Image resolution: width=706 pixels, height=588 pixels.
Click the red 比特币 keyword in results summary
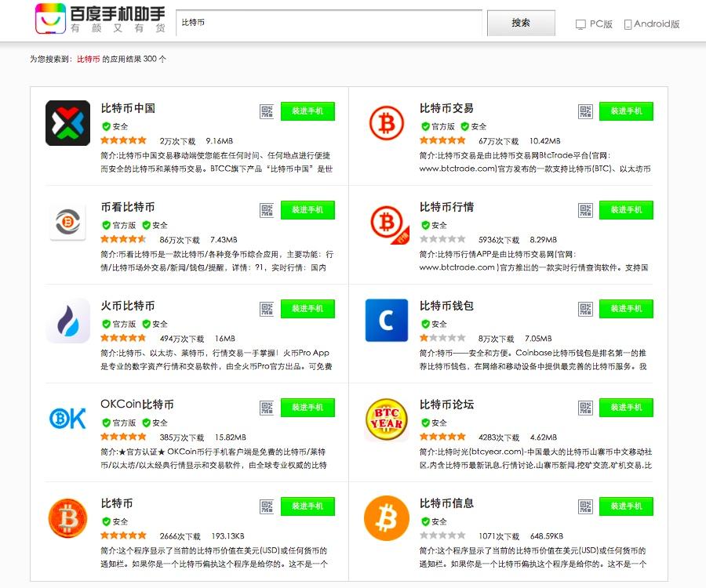(x=88, y=59)
